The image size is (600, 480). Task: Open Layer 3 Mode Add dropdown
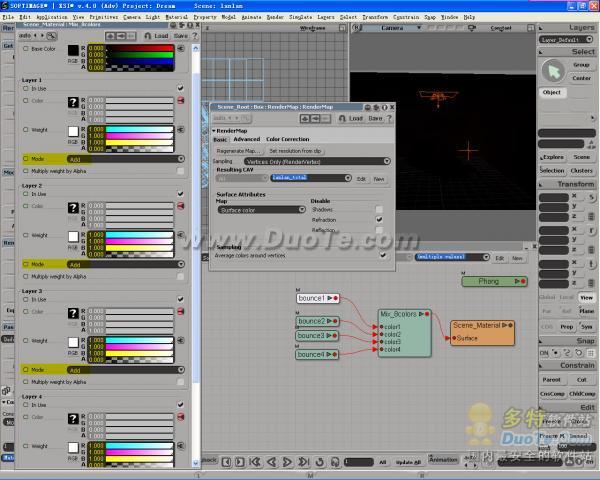126,370
